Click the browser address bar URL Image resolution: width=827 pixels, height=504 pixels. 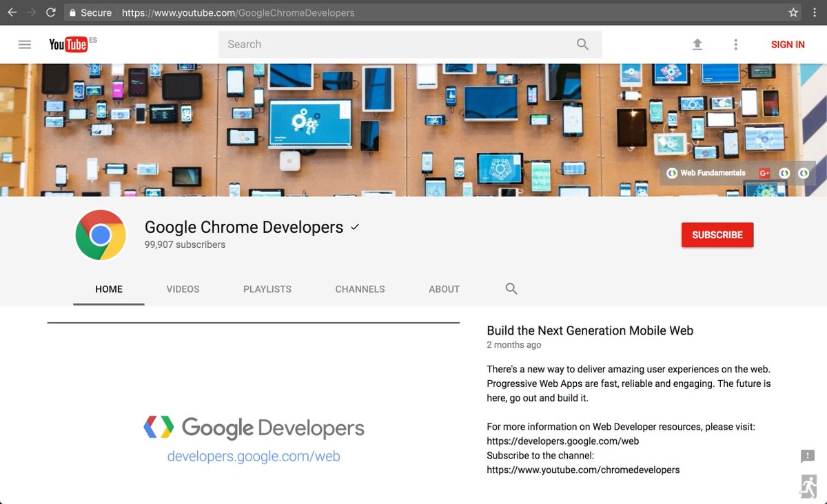coord(237,12)
